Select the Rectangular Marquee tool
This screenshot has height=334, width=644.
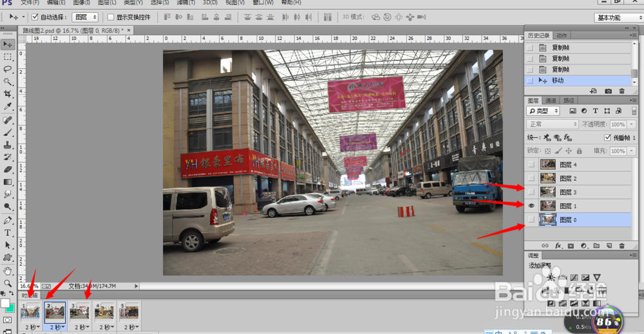click(7, 57)
